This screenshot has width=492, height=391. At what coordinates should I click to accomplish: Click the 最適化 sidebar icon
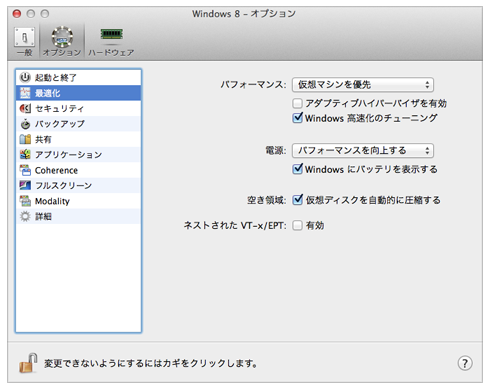coord(25,93)
